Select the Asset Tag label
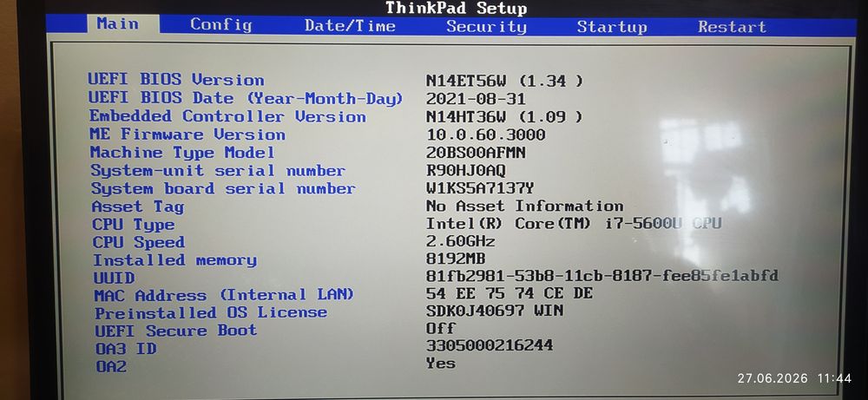 [138, 207]
